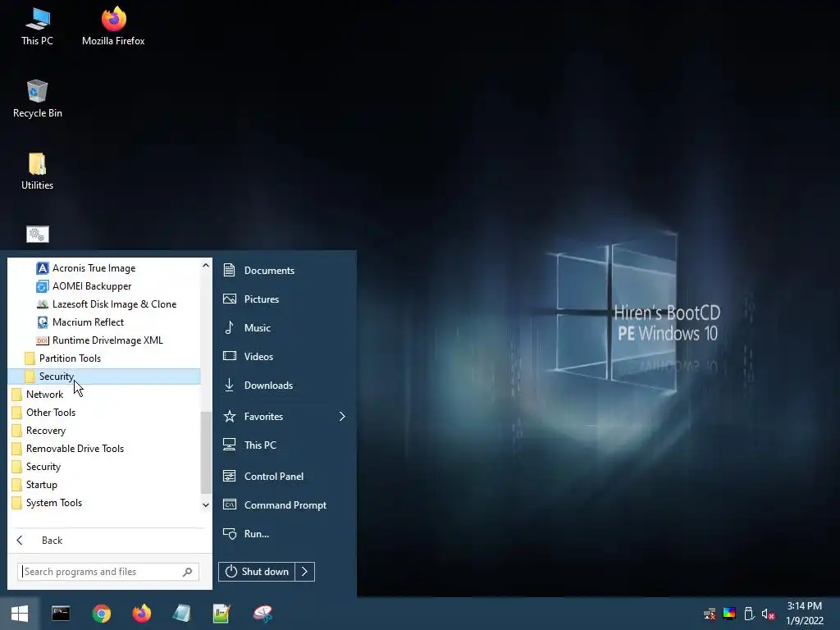Expand the Partition Tools folder

[x=104, y=358]
